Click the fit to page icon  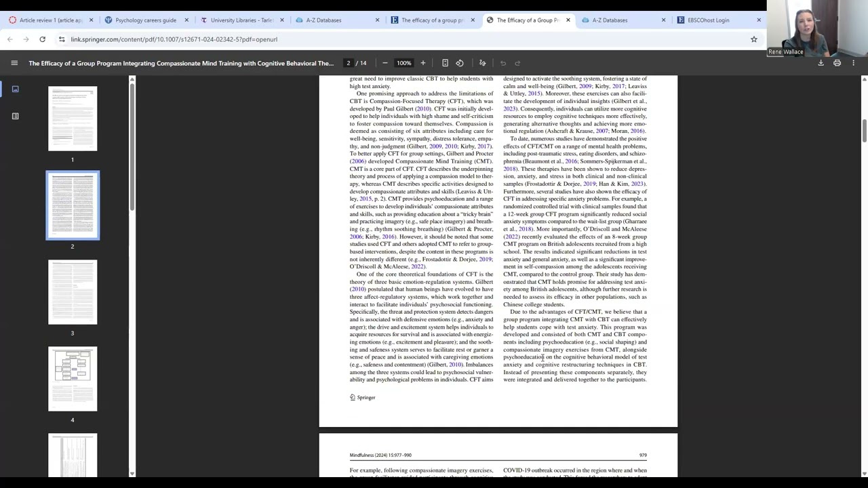(x=445, y=63)
